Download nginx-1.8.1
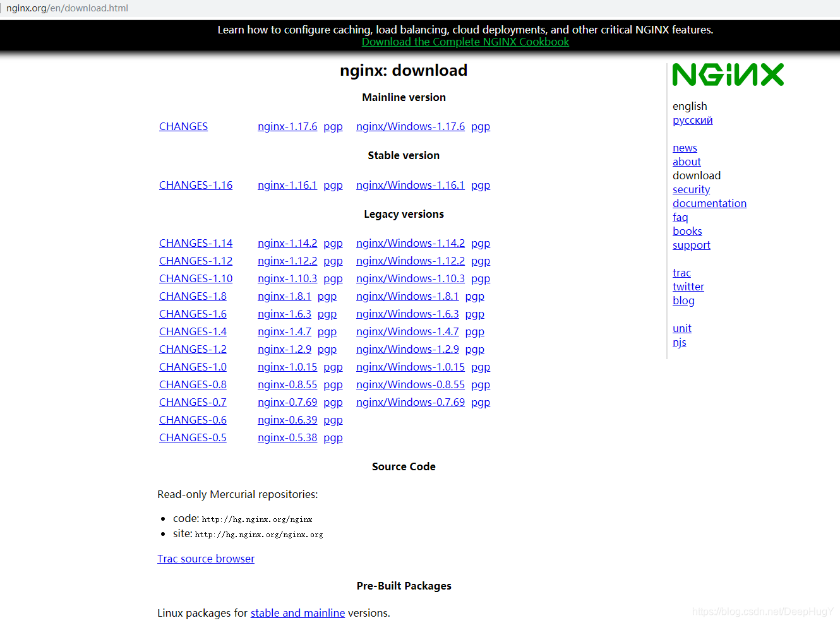The image size is (840, 623). [x=284, y=296]
